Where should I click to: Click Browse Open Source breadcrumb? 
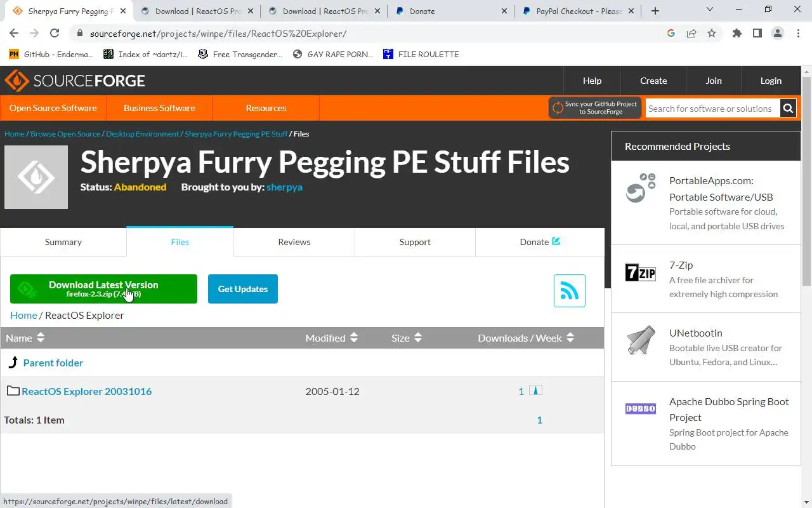65,134
